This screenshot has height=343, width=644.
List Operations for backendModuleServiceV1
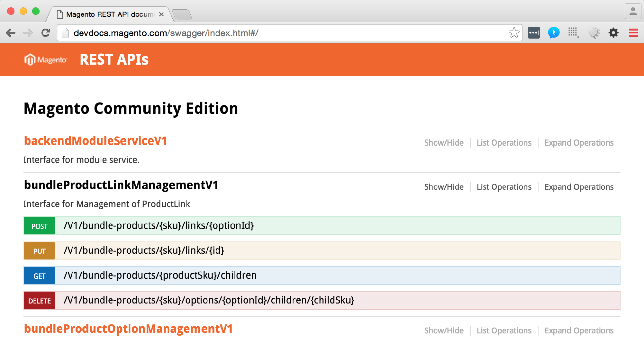(x=504, y=143)
